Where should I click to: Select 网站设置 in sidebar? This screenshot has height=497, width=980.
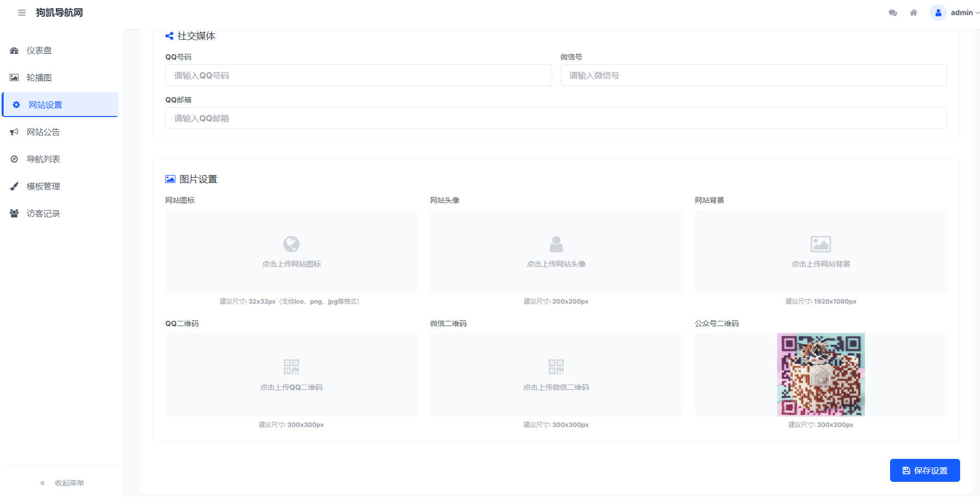(45, 105)
